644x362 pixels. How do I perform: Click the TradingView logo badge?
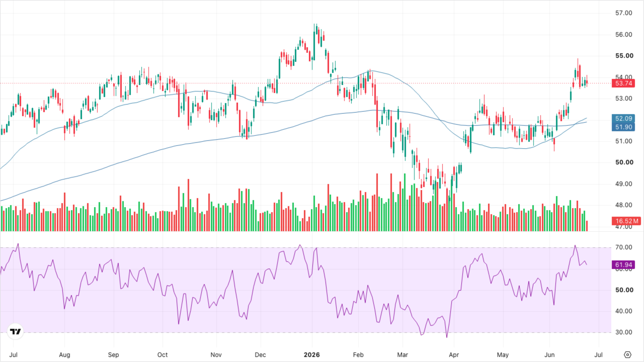coord(15,332)
